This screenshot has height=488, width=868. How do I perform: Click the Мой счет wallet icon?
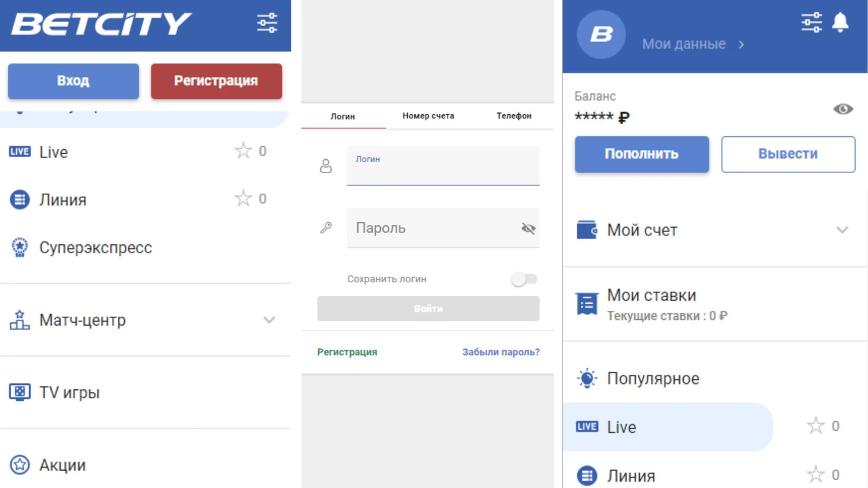point(587,230)
